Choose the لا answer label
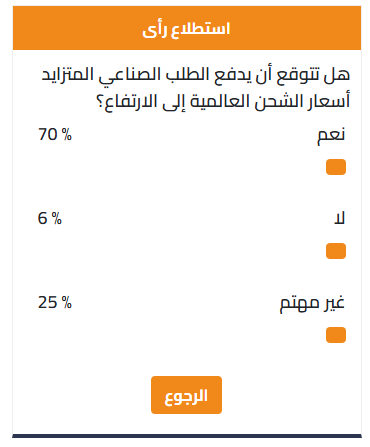This screenshot has width=370, height=447. 339,218
